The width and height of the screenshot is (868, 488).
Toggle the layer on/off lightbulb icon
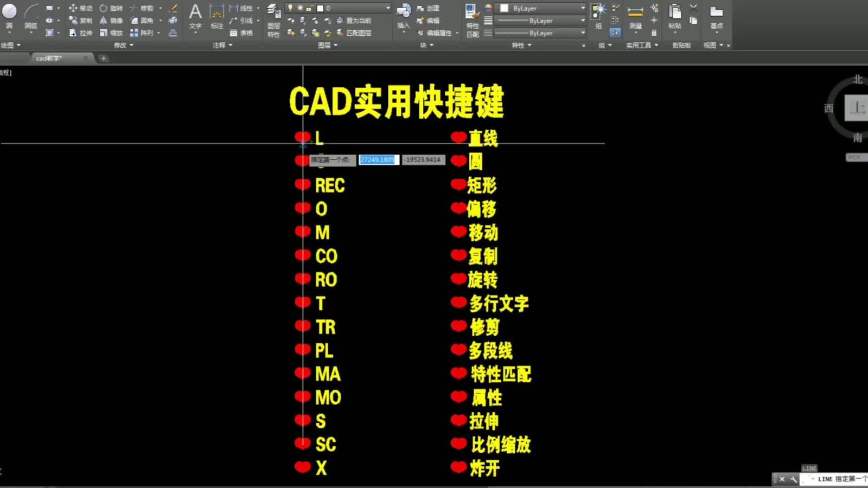290,8
